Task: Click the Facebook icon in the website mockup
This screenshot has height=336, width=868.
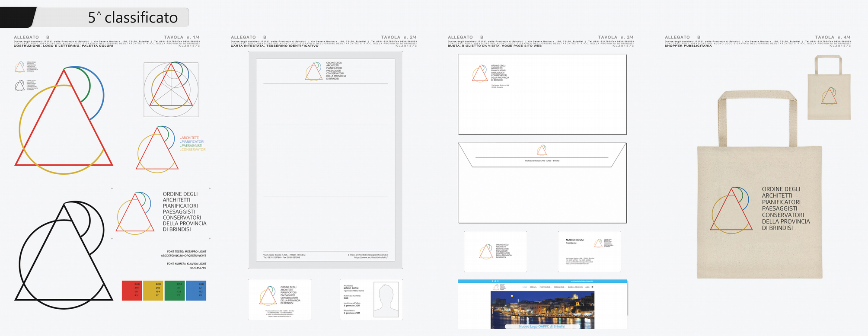Action: pyautogui.click(x=492, y=281)
